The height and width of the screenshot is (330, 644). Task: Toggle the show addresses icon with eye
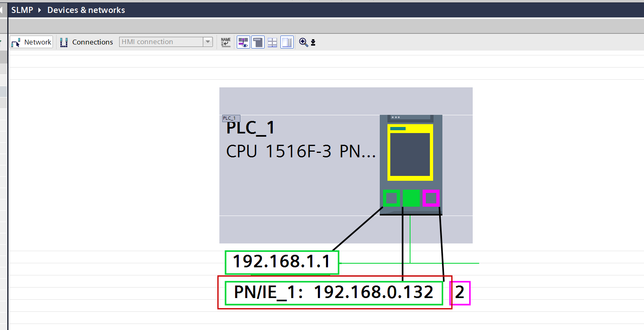point(243,42)
